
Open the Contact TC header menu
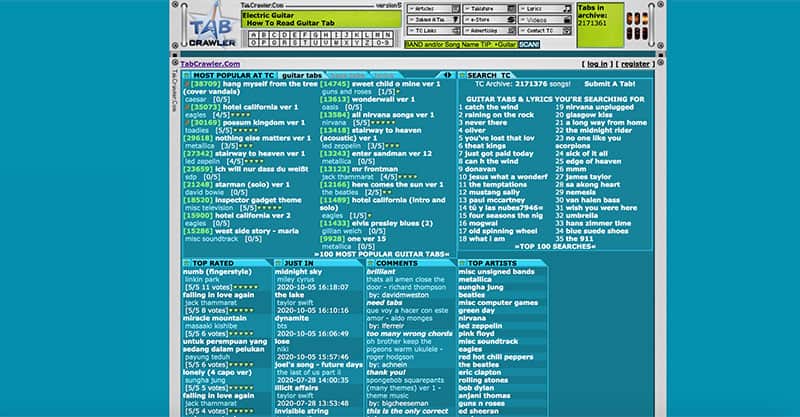click(545, 31)
